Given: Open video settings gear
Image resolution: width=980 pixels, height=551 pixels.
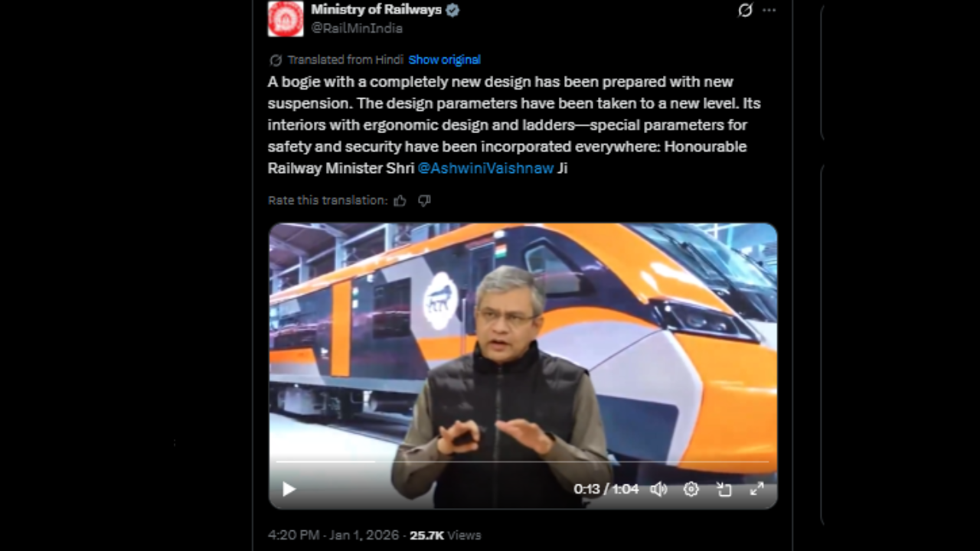Looking at the screenshot, I should click(x=691, y=489).
